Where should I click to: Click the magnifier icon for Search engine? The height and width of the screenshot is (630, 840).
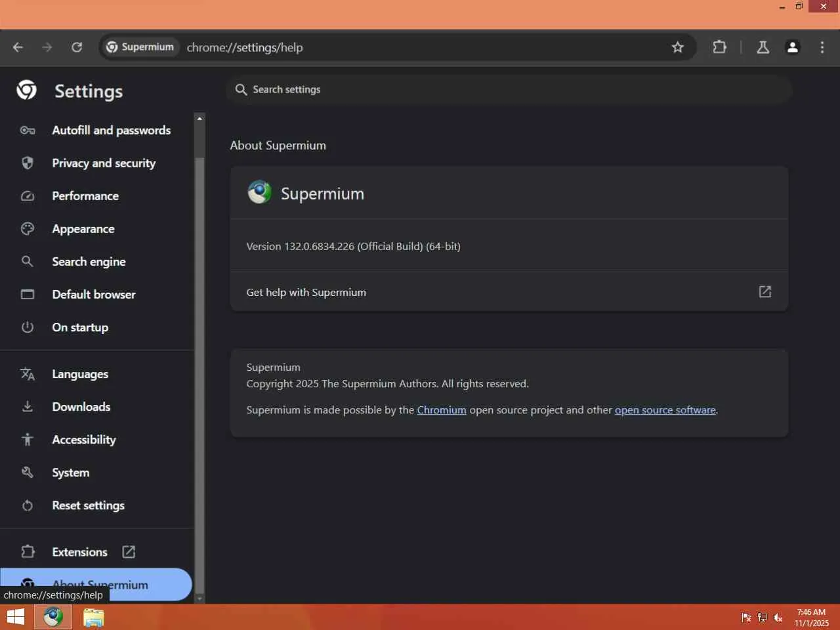tap(28, 261)
